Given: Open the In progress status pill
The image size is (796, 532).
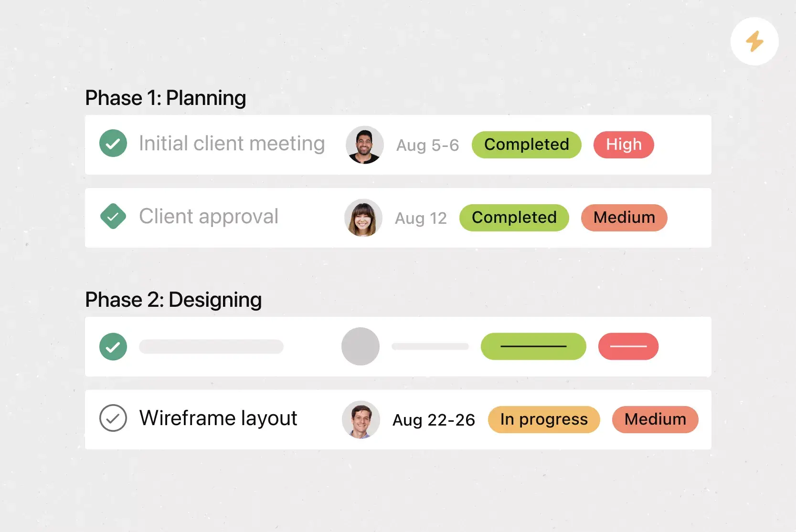Looking at the screenshot, I should point(544,419).
